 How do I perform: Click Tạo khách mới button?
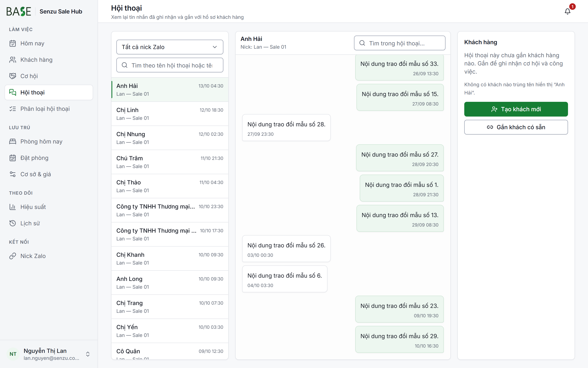coord(516,109)
